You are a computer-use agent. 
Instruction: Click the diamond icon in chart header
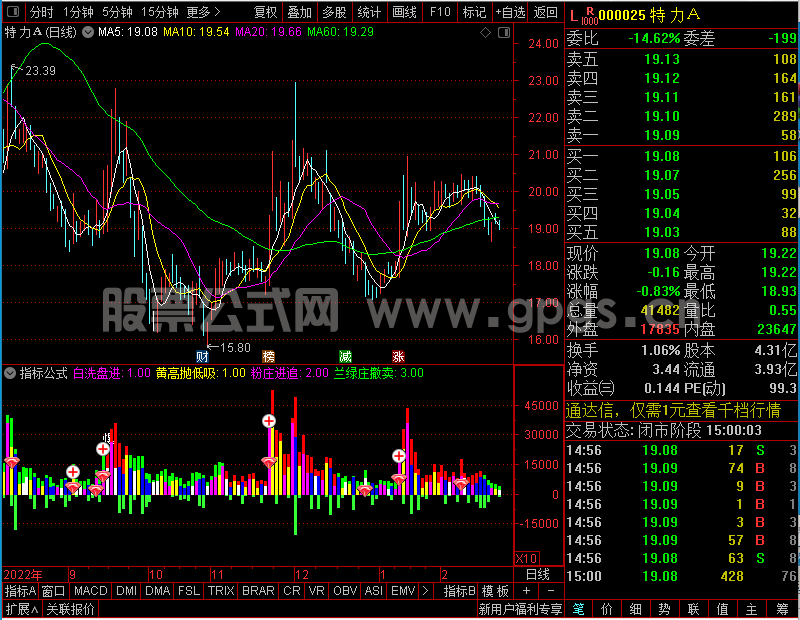485,33
